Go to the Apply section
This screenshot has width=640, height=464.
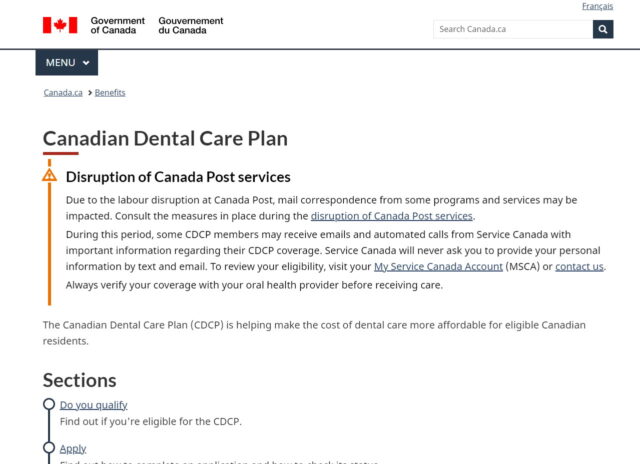tap(73, 449)
